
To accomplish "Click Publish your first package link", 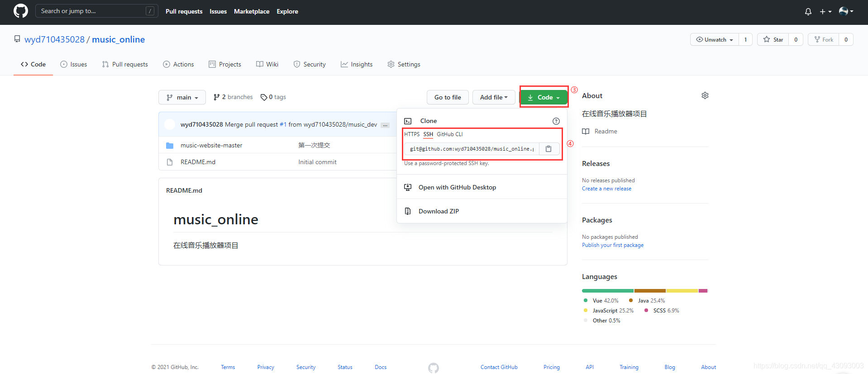I will (x=613, y=245).
